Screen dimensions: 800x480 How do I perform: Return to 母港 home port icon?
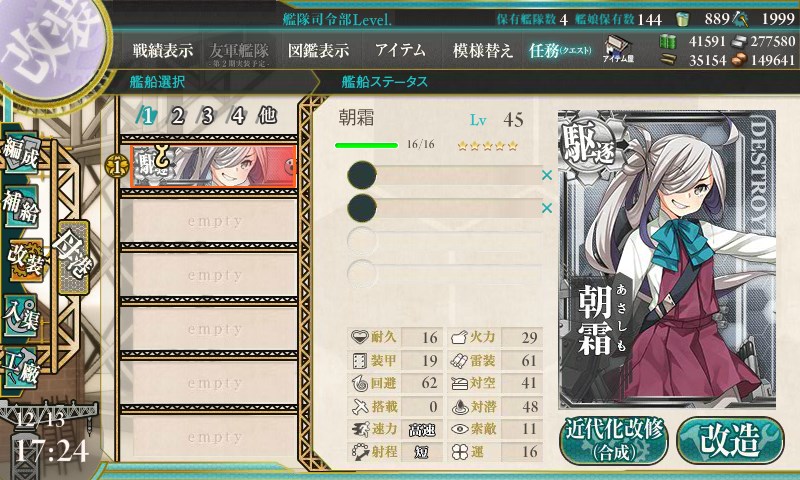73,257
